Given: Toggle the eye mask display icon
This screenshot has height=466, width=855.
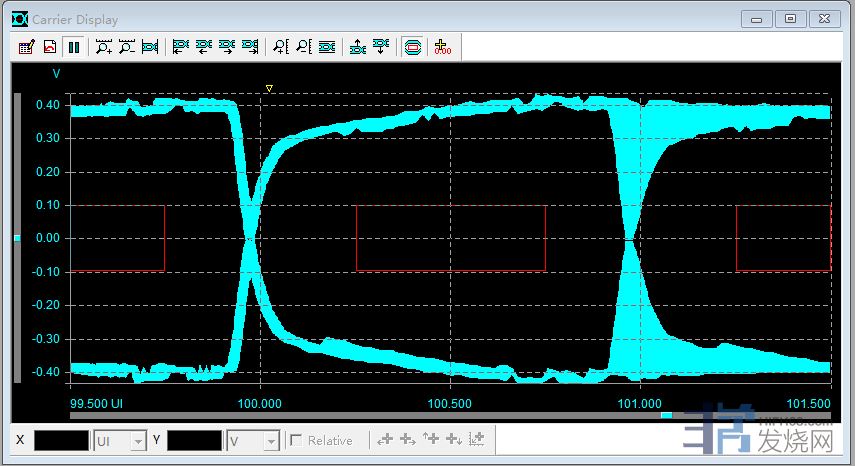Looking at the screenshot, I should tap(411, 46).
